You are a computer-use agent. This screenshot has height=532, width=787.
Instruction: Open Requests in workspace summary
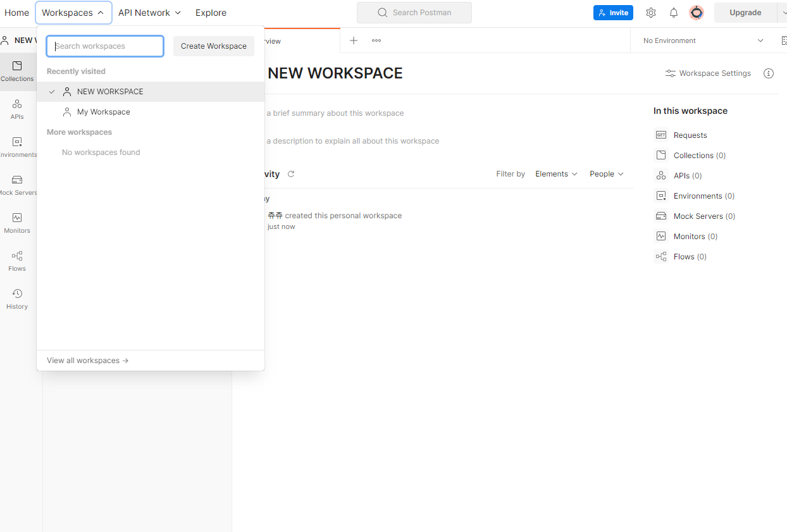click(690, 135)
